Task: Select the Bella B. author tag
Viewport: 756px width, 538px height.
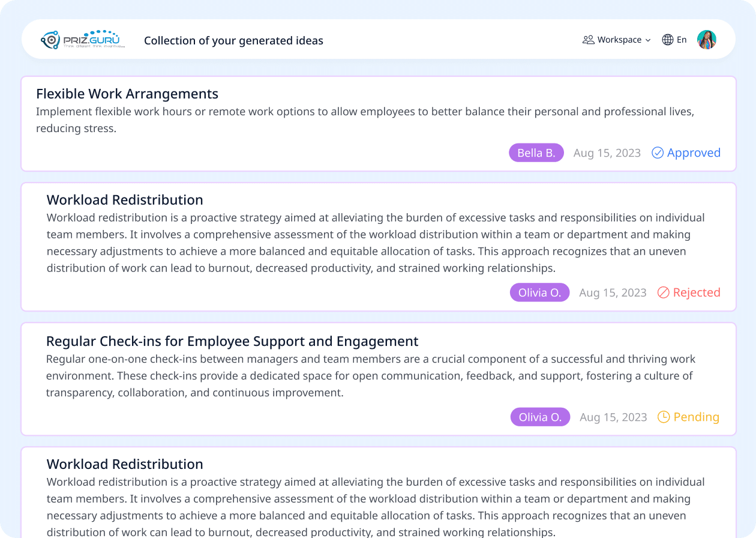Action: point(536,153)
